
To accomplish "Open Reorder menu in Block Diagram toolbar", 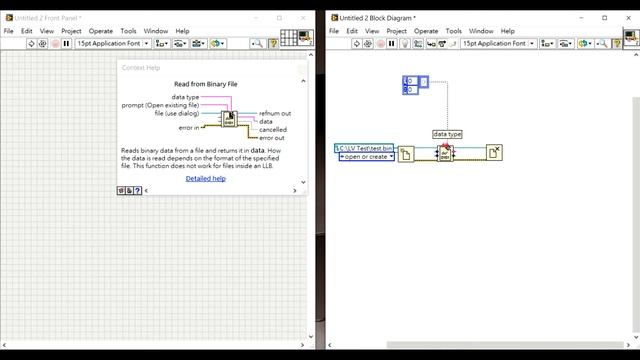I will pos(585,43).
